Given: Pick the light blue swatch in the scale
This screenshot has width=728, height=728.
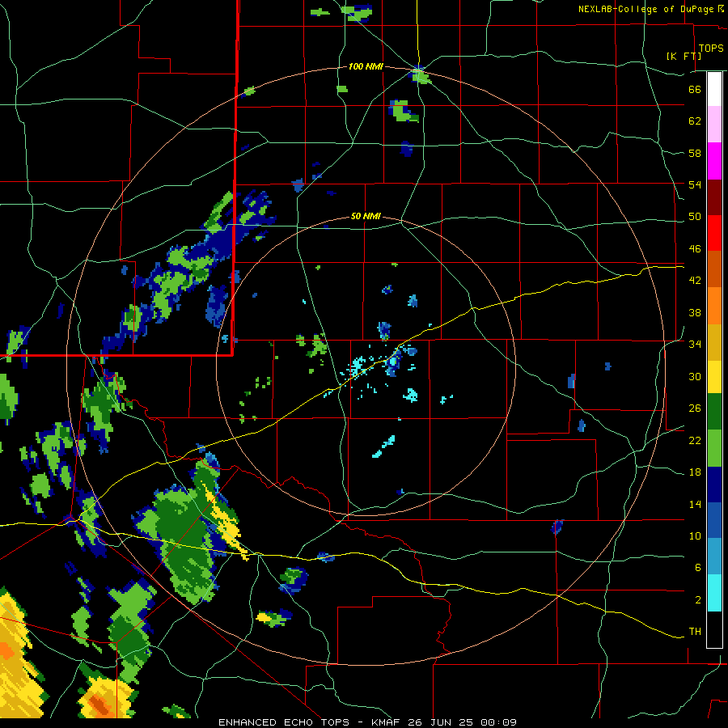Looking at the screenshot, I should [x=714, y=557].
